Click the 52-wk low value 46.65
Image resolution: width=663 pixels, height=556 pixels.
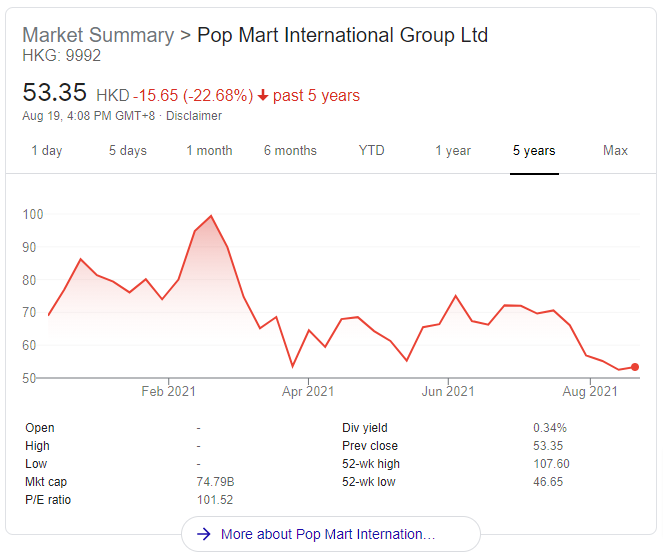click(548, 482)
